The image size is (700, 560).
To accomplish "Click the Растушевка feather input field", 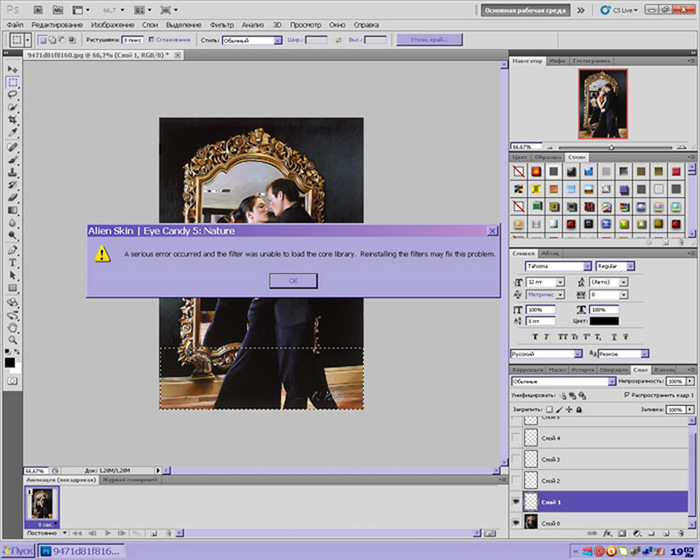I will (133, 40).
